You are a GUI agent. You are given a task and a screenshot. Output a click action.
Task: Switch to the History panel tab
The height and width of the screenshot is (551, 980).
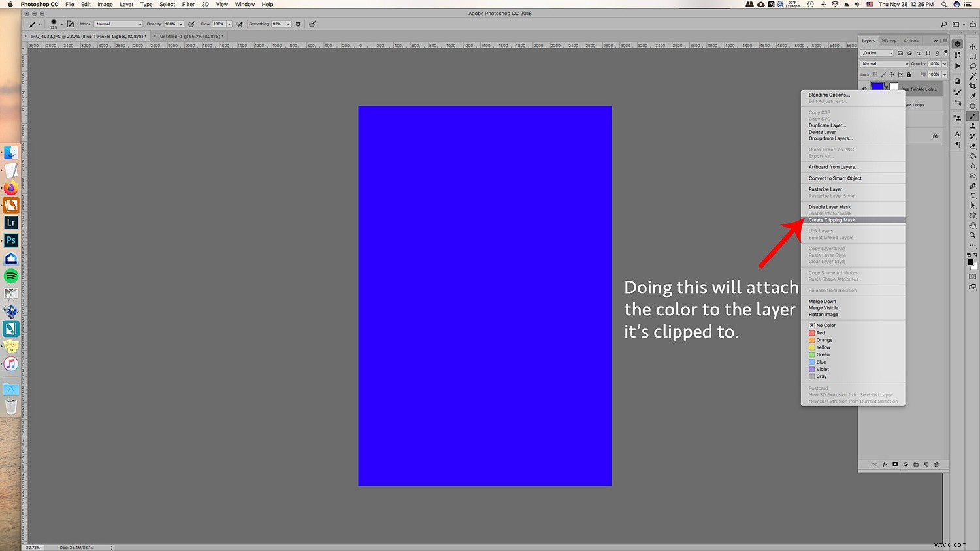[x=889, y=41]
